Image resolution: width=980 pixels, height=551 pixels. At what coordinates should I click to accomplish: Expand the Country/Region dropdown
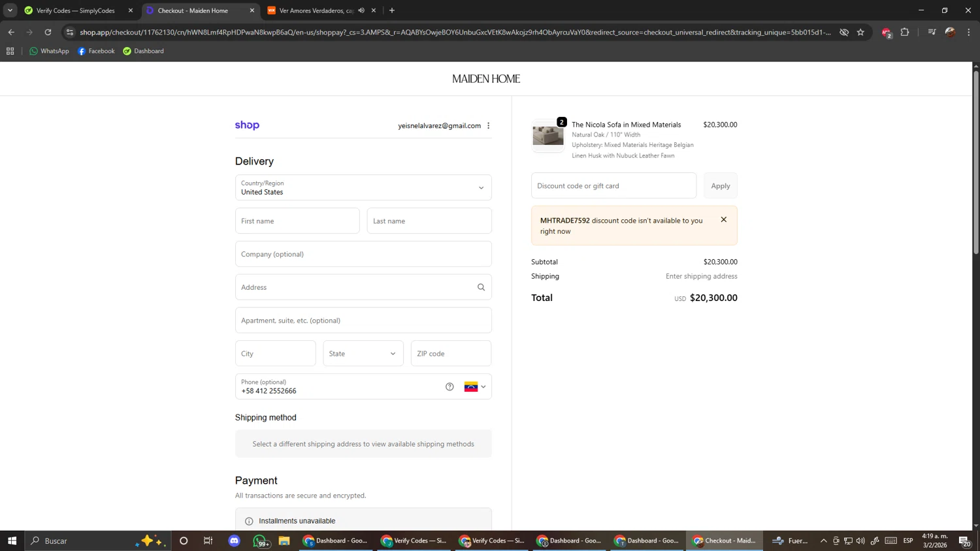(363, 187)
